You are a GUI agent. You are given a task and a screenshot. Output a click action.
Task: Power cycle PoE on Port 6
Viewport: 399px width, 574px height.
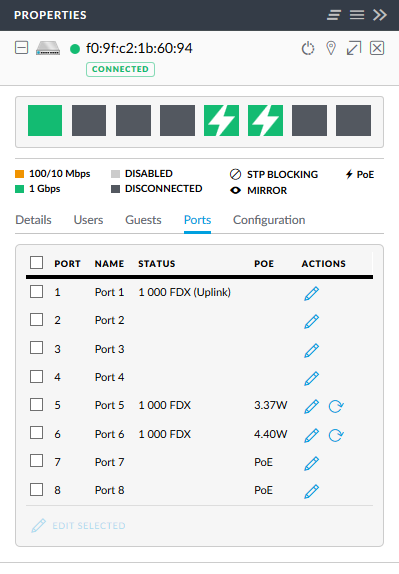[x=336, y=435]
